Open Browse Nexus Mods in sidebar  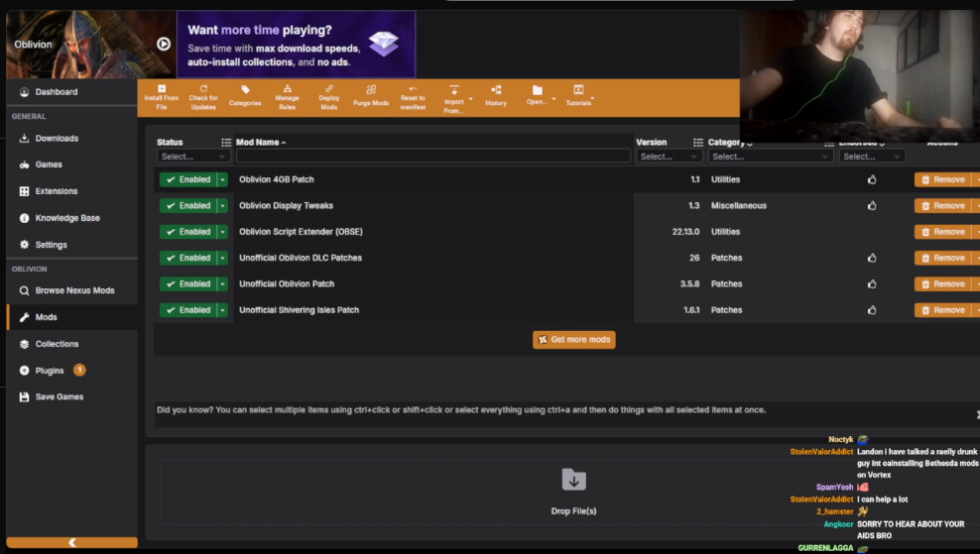[x=71, y=290]
